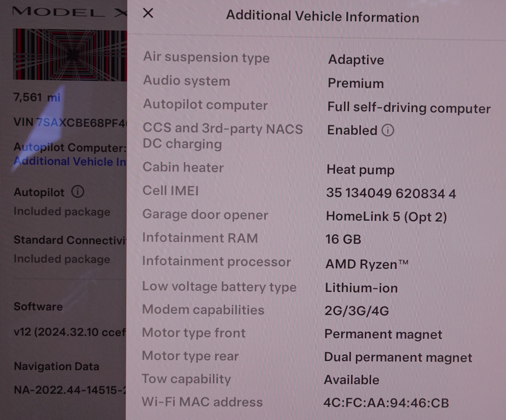Viewport: 506px width, 420px height.
Task: Select the Dual permanent magnet value
Action: pyautogui.click(x=398, y=357)
